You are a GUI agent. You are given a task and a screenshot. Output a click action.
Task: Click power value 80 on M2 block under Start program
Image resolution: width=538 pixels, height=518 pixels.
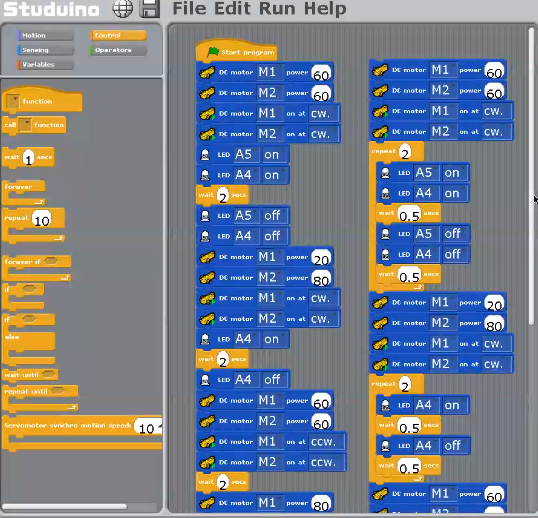pyautogui.click(x=321, y=279)
